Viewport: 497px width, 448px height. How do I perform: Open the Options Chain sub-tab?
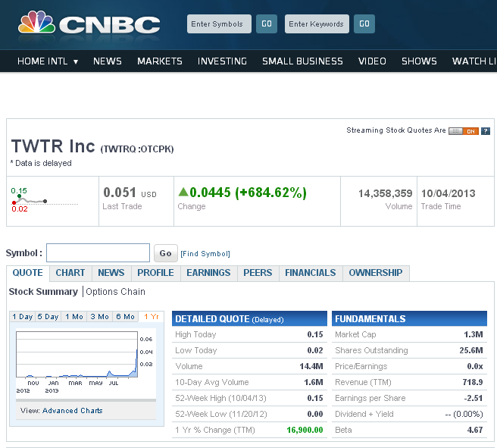click(x=115, y=292)
